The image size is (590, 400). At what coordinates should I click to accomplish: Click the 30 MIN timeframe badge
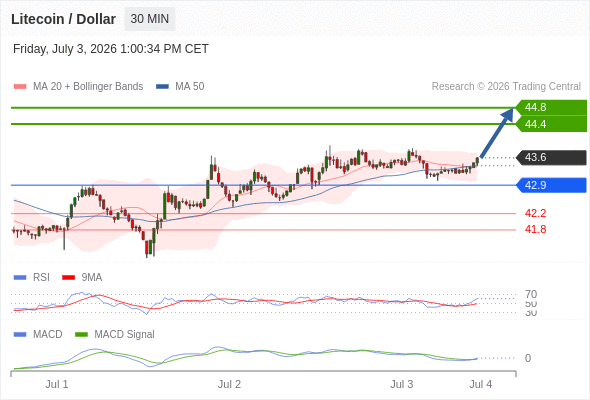[x=150, y=19]
